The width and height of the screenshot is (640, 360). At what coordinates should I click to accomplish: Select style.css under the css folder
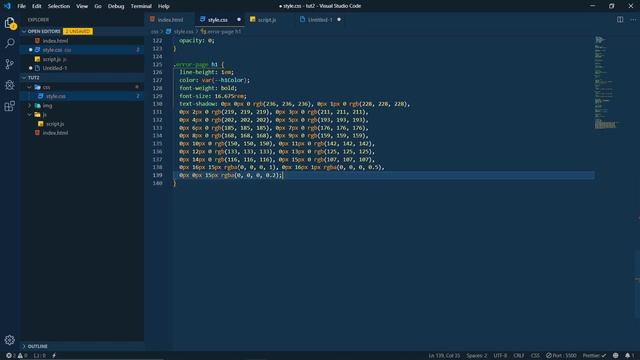tap(82, 96)
